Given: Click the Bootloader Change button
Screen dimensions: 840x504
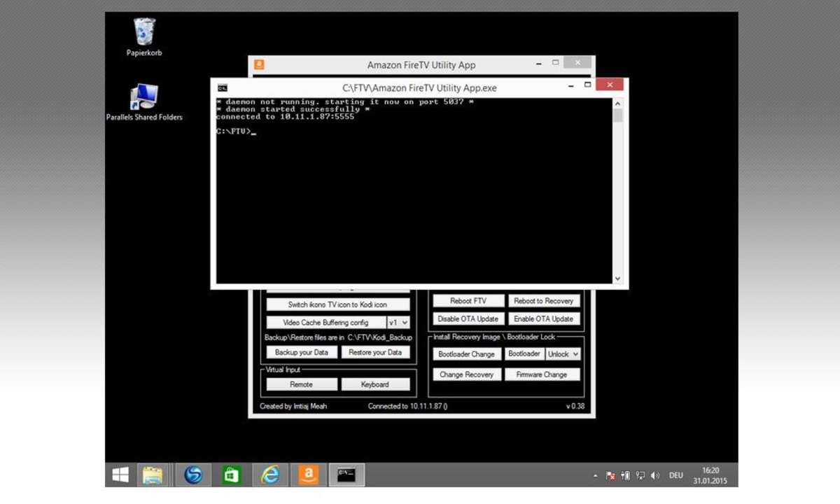Looking at the screenshot, I should click(467, 354).
